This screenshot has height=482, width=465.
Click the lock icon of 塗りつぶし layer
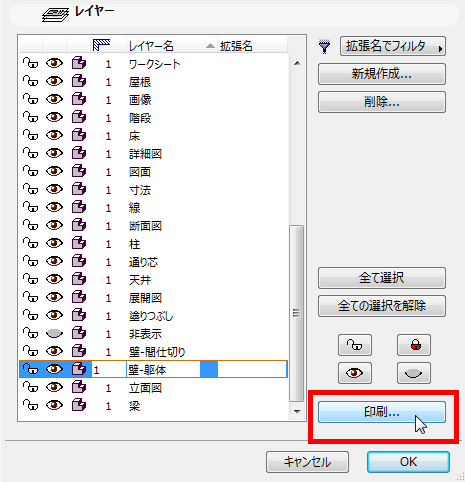tap(30, 315)
